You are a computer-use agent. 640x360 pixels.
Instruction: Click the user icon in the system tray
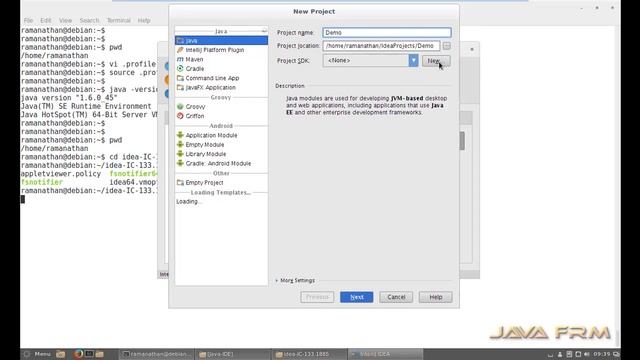560,354
